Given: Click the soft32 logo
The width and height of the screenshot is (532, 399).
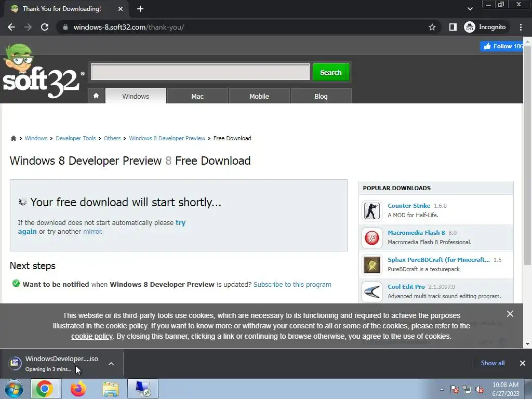Looking at the screenshot, I should 43,72.
